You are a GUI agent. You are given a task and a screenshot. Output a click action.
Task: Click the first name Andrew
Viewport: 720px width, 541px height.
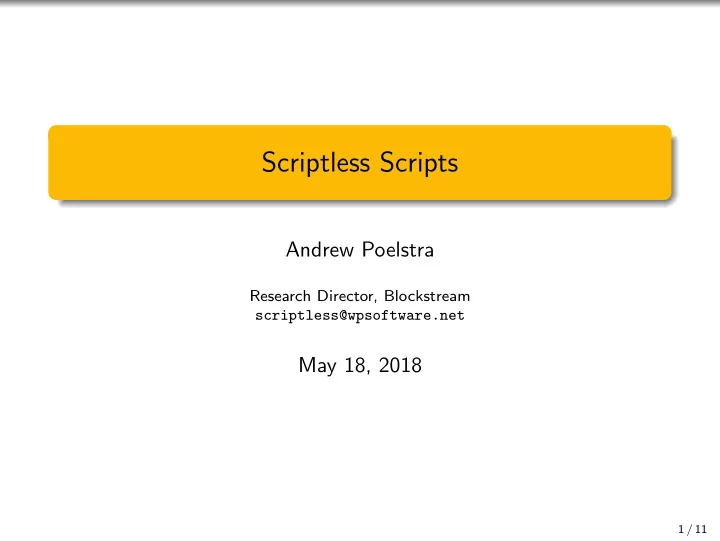pos(320,250)
